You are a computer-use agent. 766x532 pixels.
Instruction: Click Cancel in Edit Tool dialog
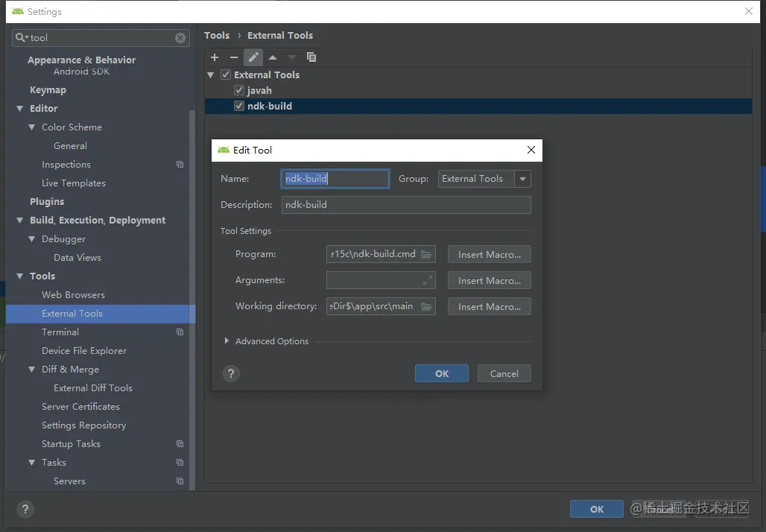(504, 374)
